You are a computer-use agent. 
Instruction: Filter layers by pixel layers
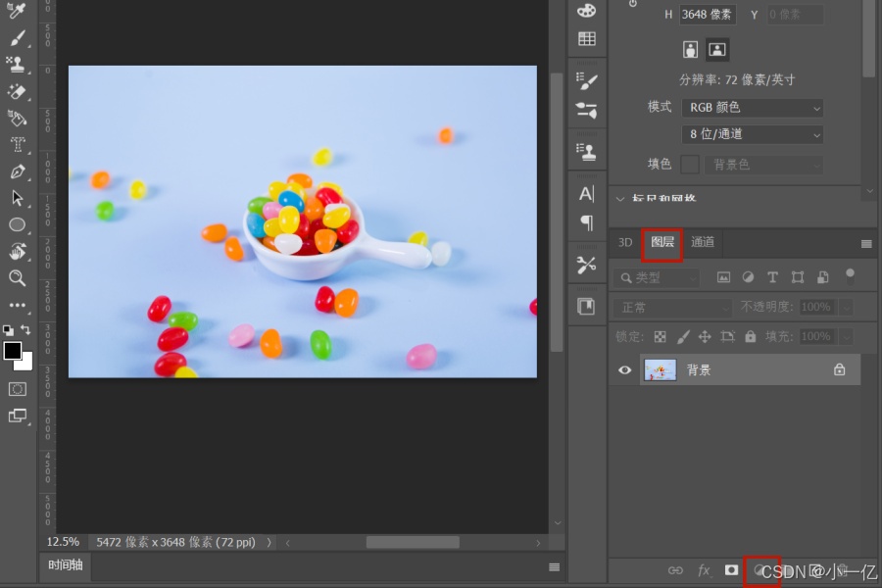723,277
